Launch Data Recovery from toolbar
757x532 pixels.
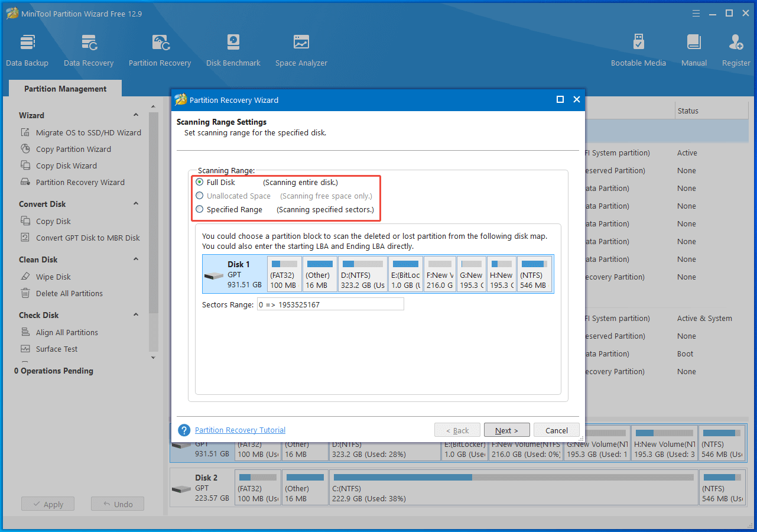pos(89,50)
